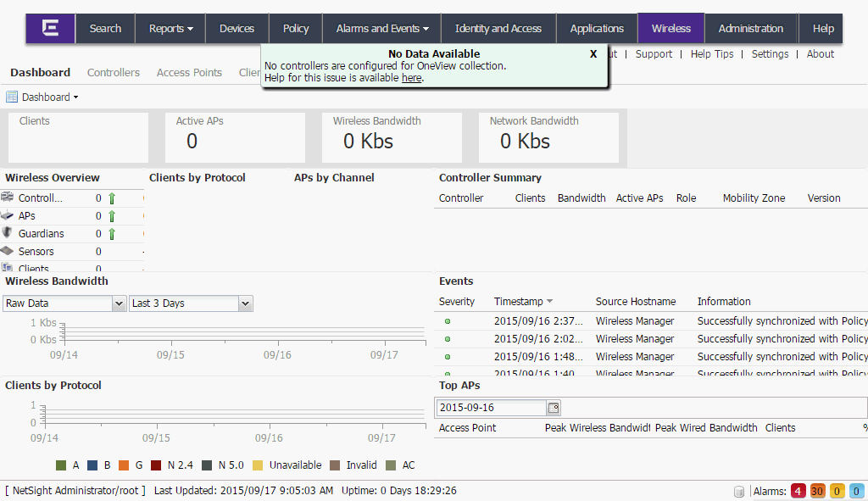
Task: Click the Support link
Action: pyautogui.click(x=654, y=53)
